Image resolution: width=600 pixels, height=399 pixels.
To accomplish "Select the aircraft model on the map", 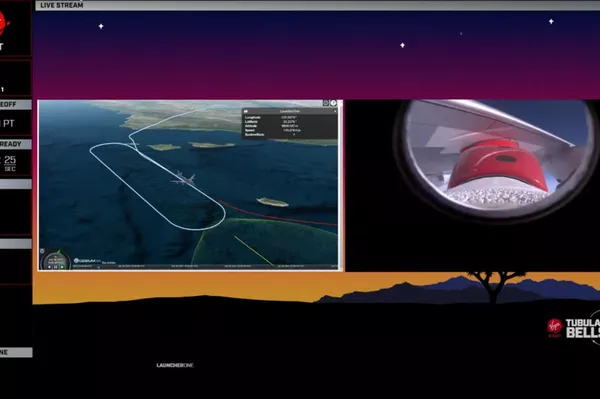I will [x=184, y=178].
